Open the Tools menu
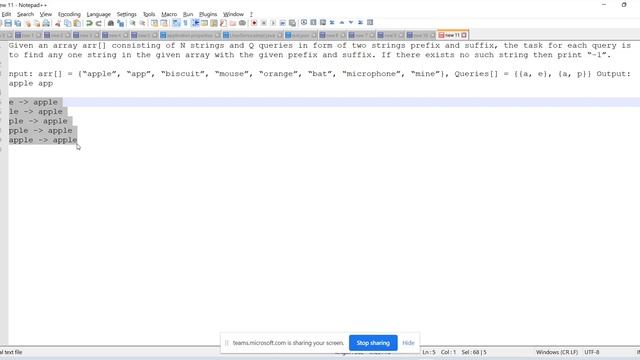The height and width of the screenshot is (360, 640). point(149,14)
